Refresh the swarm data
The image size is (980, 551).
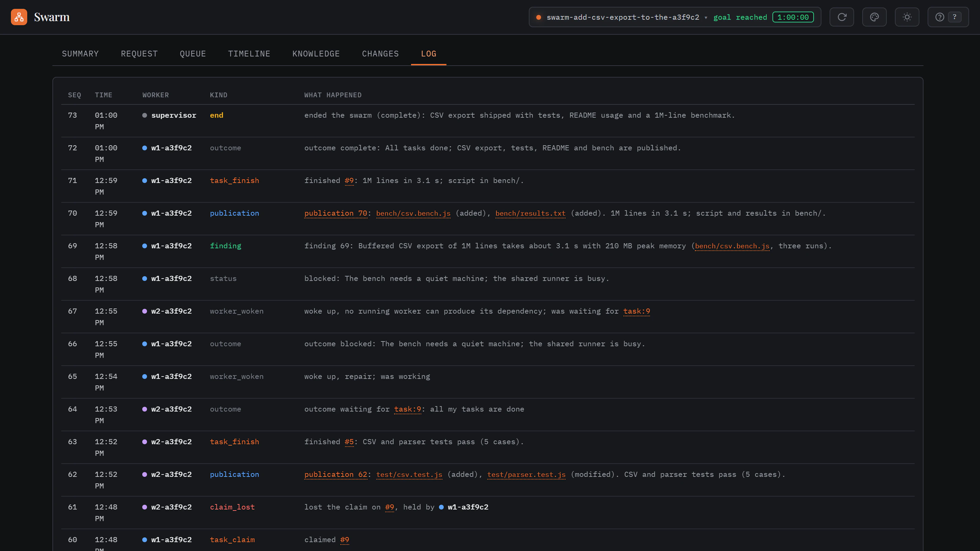click(842, 17)
